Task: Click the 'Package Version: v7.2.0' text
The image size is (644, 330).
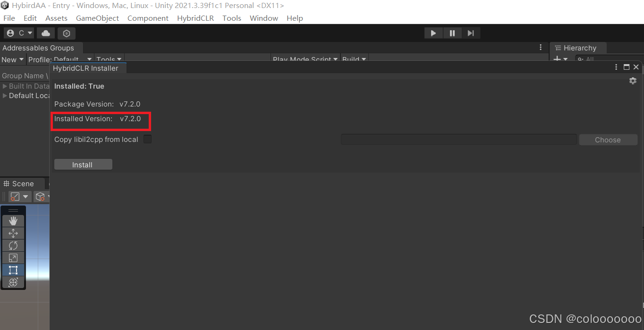Action: [x=97, y=104]
